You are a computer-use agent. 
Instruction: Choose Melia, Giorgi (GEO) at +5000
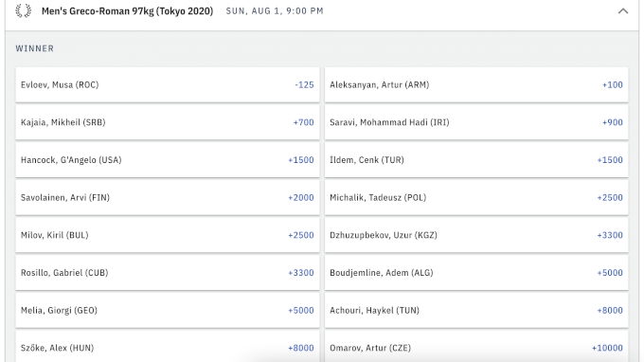[x=168, y=311]
